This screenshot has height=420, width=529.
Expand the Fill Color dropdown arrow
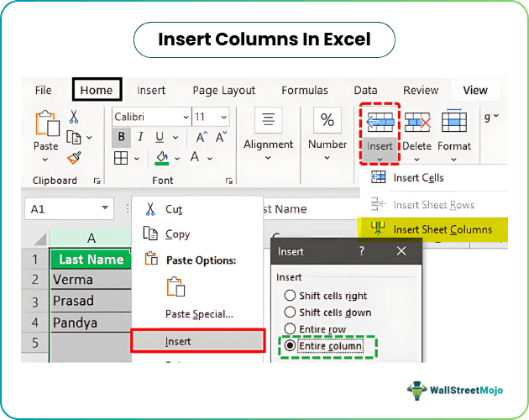(x=177, y=159)
